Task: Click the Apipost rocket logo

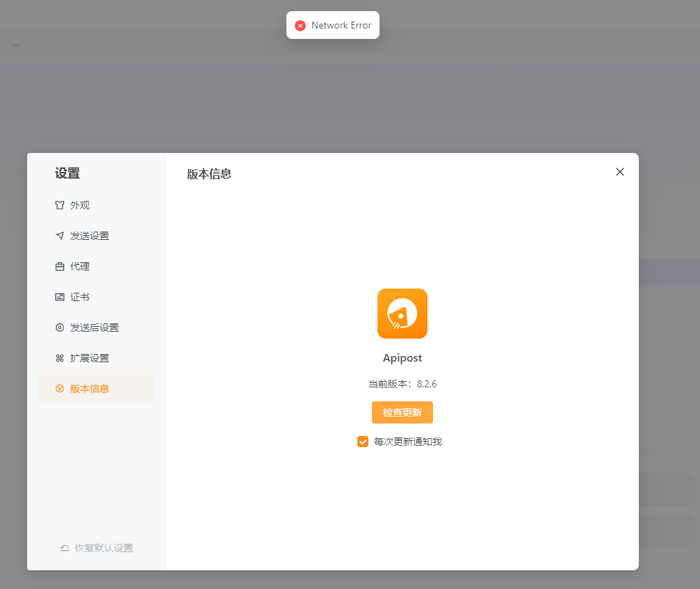Action: (x=402, y=314)
